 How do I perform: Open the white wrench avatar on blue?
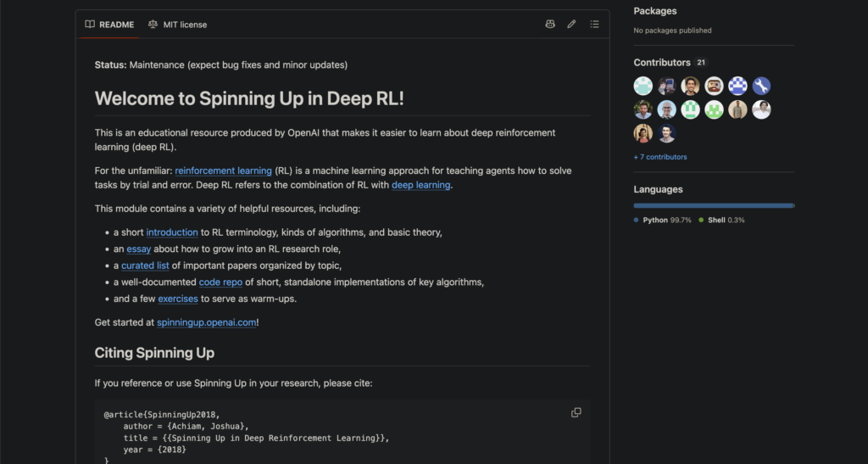[x=761, y=86]
